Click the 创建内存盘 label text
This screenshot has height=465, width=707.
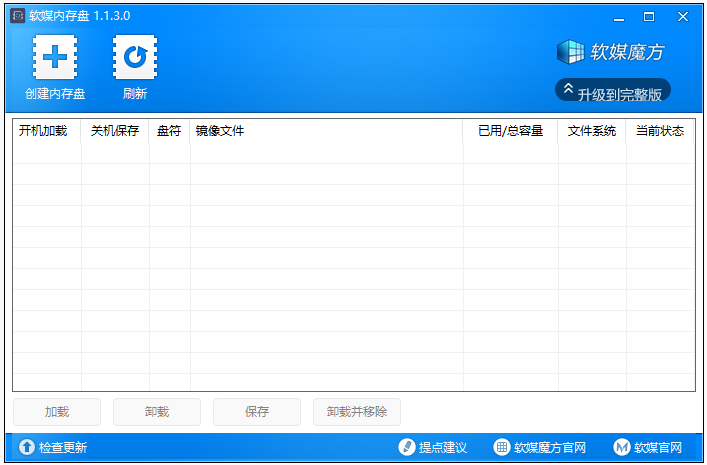pyautogui.click(x=55, y=93)
